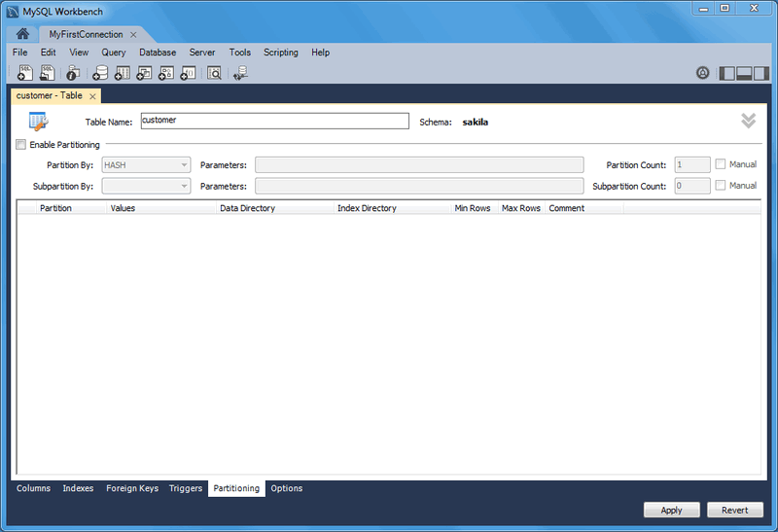Click the Values column header
Screen dimensions: 778x532
tap(161, 208)
